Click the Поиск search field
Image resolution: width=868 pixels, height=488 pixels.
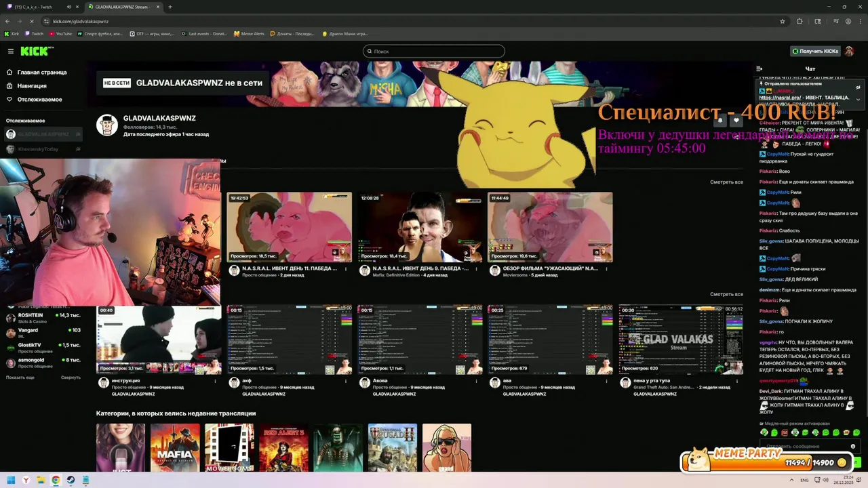pos(434,52)
